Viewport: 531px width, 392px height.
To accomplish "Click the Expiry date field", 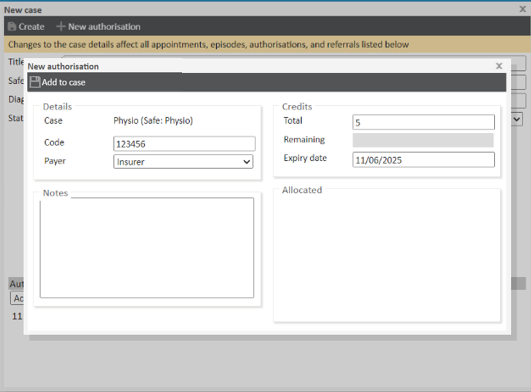I will click(423, 160).
